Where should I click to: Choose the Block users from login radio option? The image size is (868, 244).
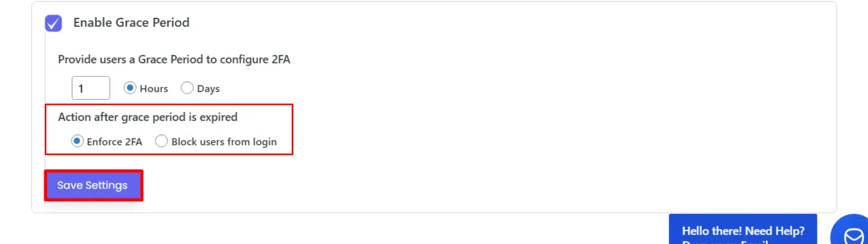tap(162, 142)
